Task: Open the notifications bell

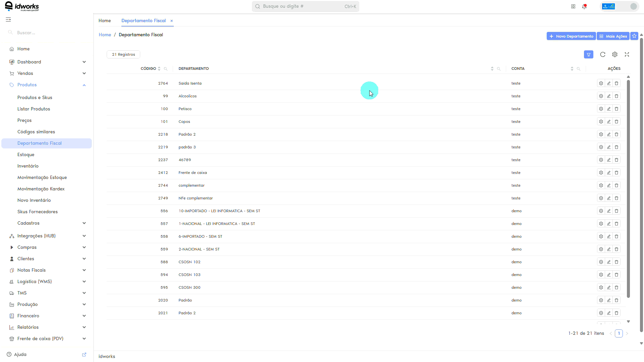Action: click(x=584, y=6)
